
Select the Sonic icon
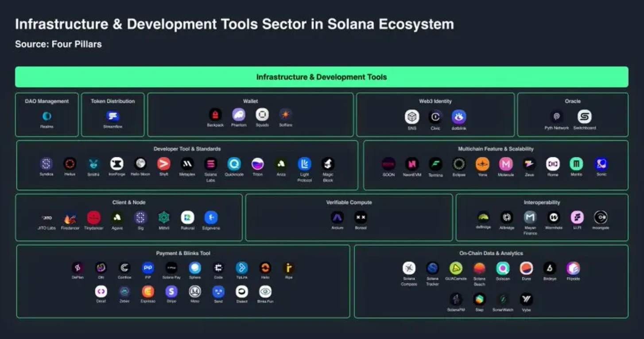pyautogui.click(x=601, y=164)
